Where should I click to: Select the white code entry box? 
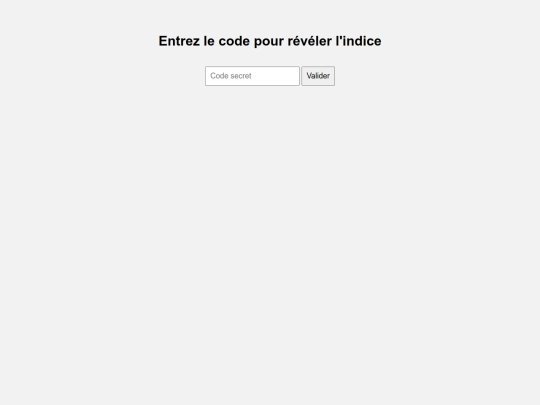(x=252, y=76)
